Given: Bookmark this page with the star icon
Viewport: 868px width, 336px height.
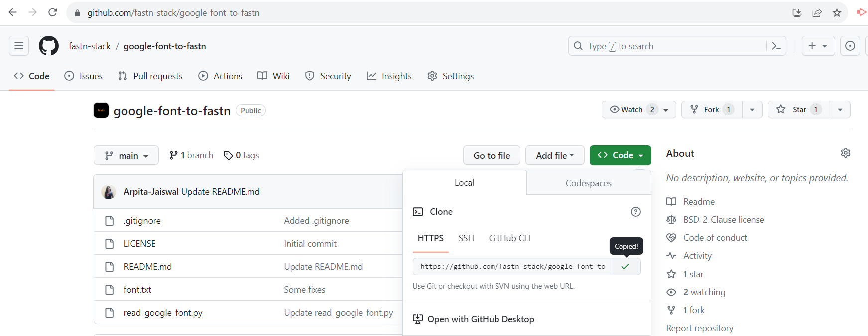Looking at the screenshot, I should pyautogui.click(x=837, y=13).
